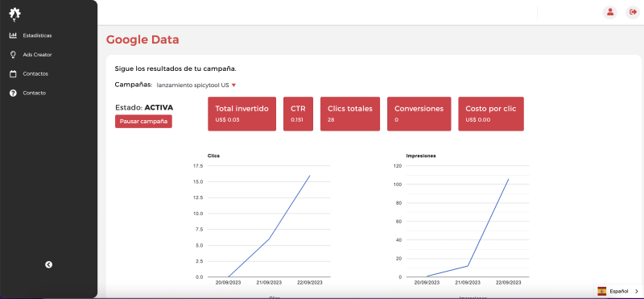Click the Impresiones line chart plot

pyautogui.click(x=468, y=222)
